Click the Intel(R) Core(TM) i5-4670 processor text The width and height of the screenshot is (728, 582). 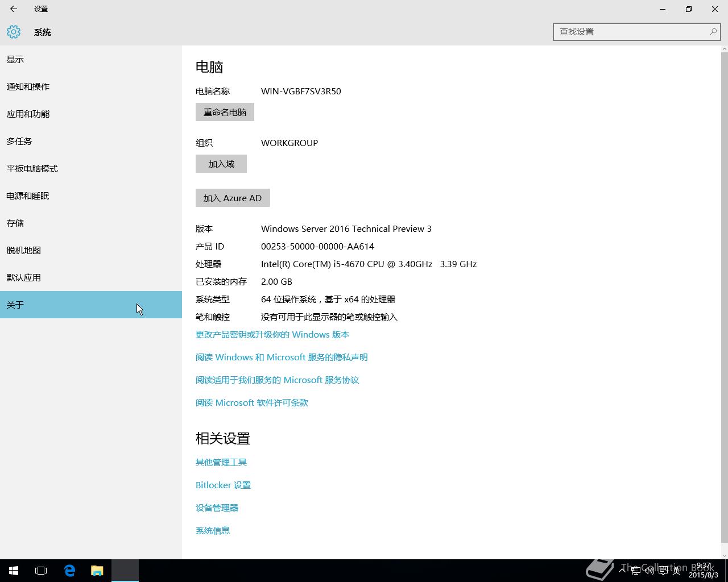pyautogui.click(x=369, y=264)
